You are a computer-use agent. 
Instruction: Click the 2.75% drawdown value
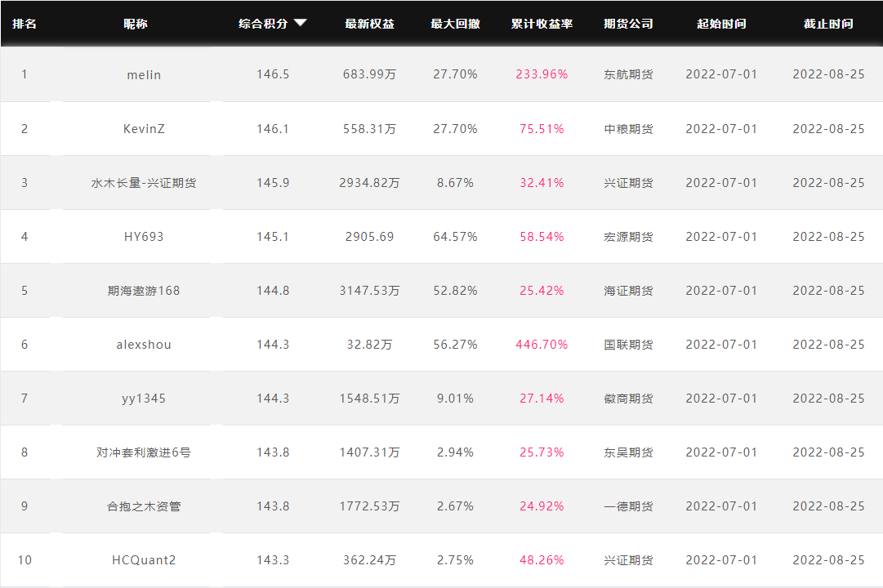tap(455, 560)
